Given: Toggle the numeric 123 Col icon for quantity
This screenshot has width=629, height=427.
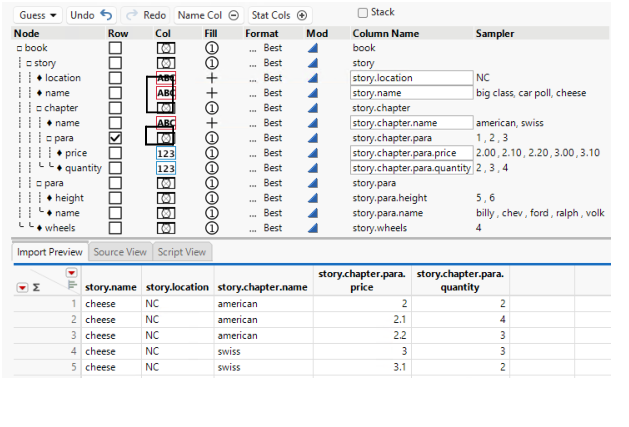Looking at the screenshot, I should point(166,168).
